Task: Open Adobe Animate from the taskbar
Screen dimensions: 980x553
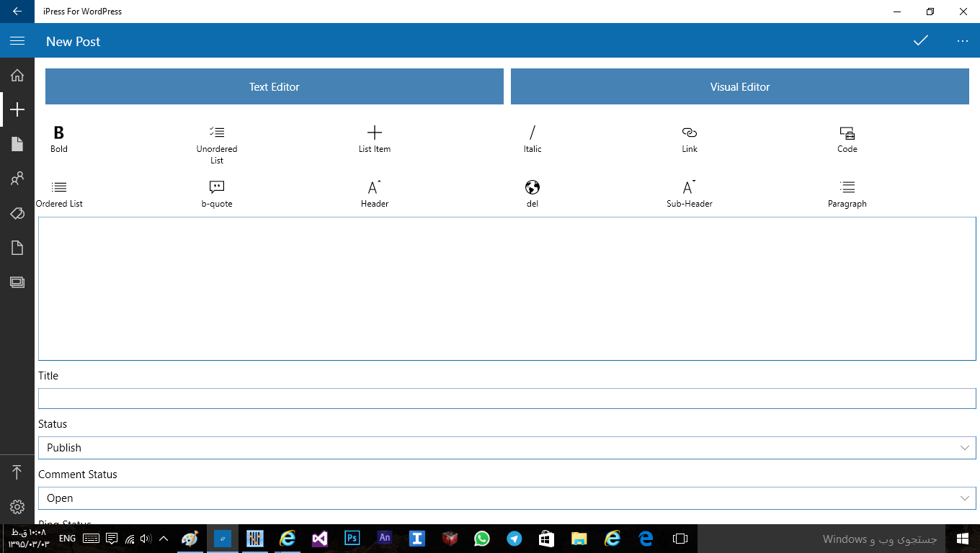Action: [385, 539]
